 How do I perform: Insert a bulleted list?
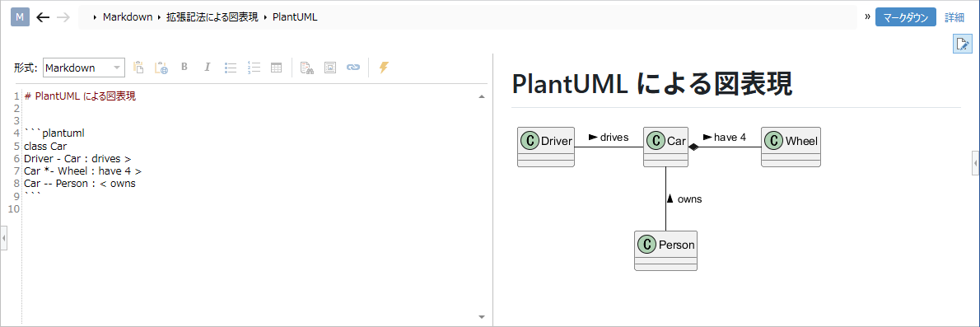pyautogui.click(x=231, y=68)
